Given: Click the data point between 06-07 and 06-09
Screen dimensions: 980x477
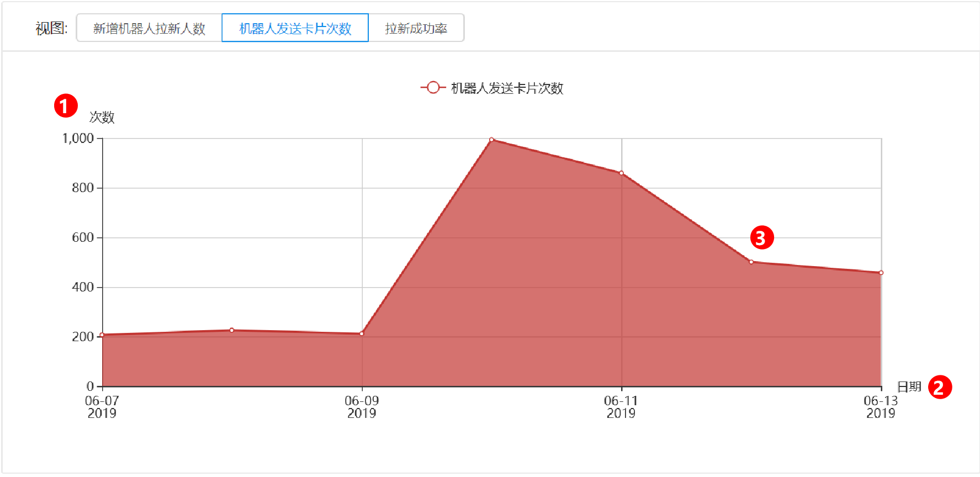Looking at the screenshot, I should [232, 330].
